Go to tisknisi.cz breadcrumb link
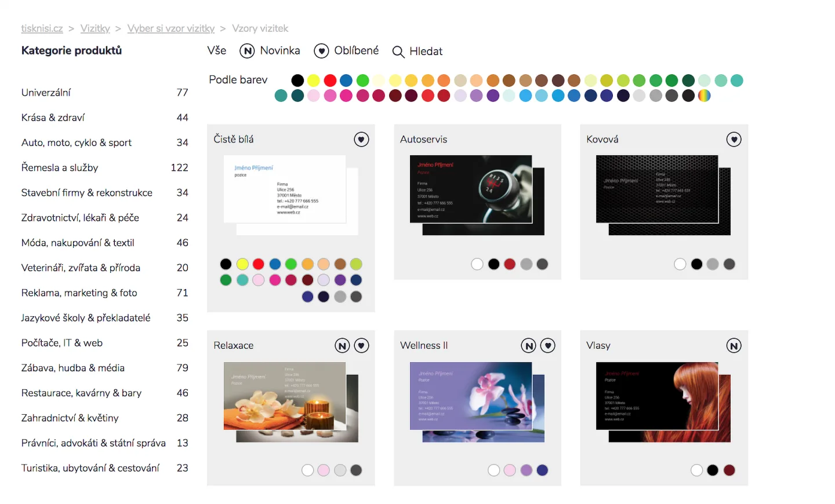This screenshot has width=835, height=504. (42, 28)
